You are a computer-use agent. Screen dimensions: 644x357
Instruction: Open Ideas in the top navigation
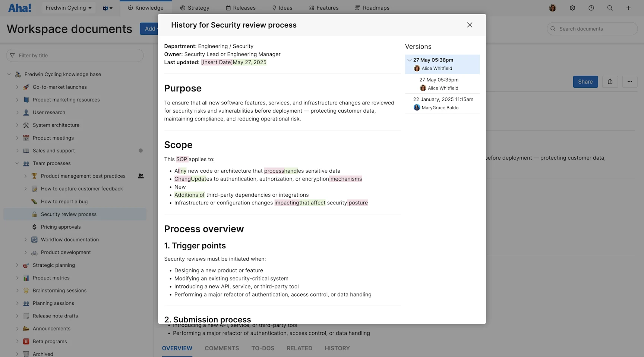[x=282, y=7]
